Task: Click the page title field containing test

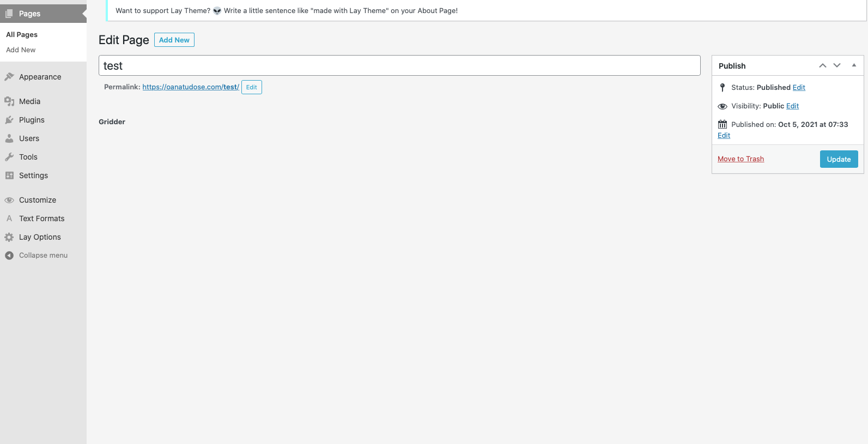Action: tap(399, 65)
